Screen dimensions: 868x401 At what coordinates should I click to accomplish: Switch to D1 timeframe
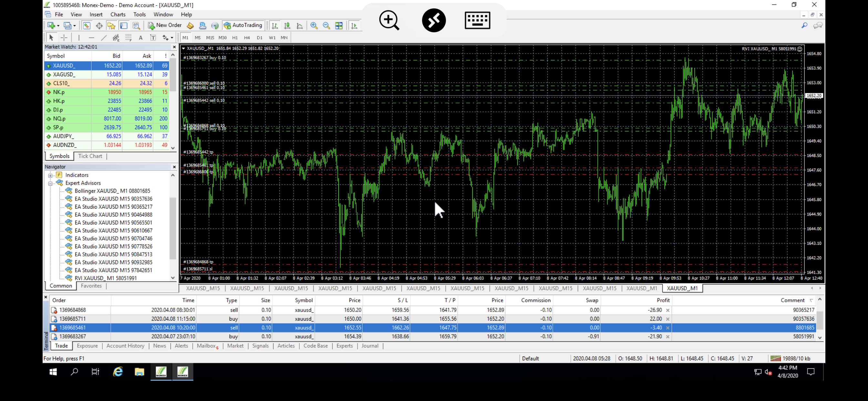259,38
